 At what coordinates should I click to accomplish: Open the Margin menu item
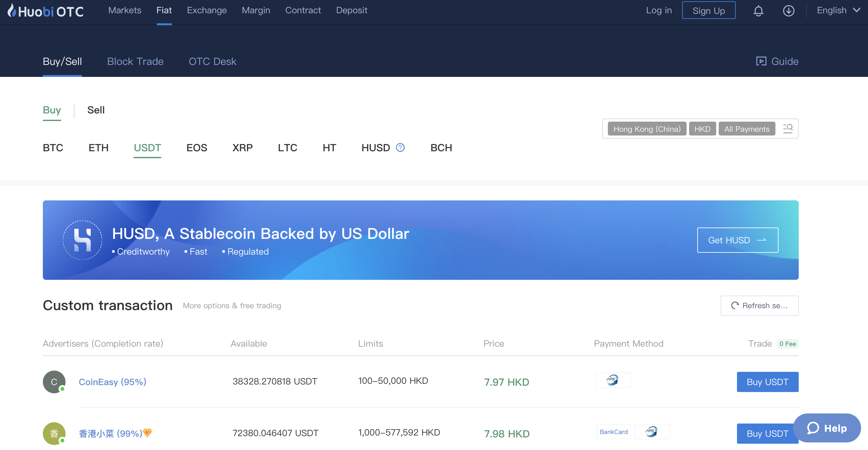(x=256, y=10)
